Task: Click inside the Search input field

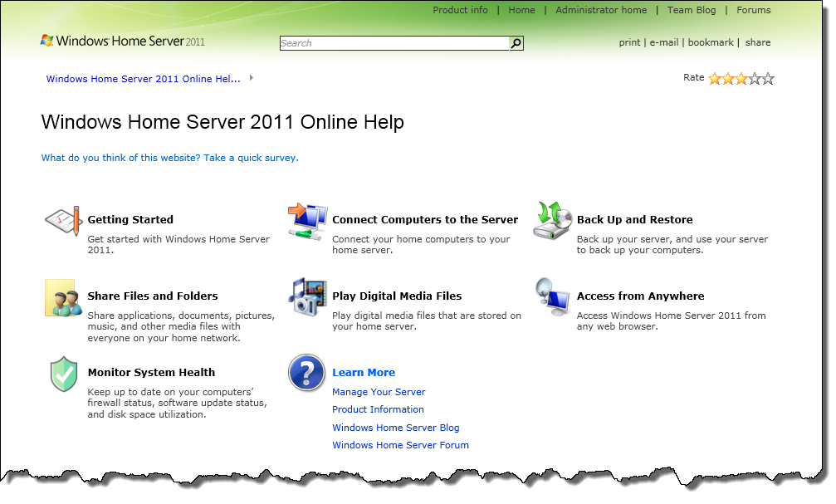Action: [x=394, y=43]
